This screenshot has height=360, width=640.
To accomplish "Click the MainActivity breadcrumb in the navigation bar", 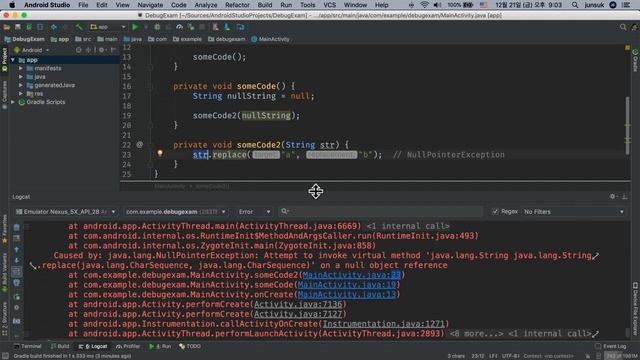I will (270, 39).
